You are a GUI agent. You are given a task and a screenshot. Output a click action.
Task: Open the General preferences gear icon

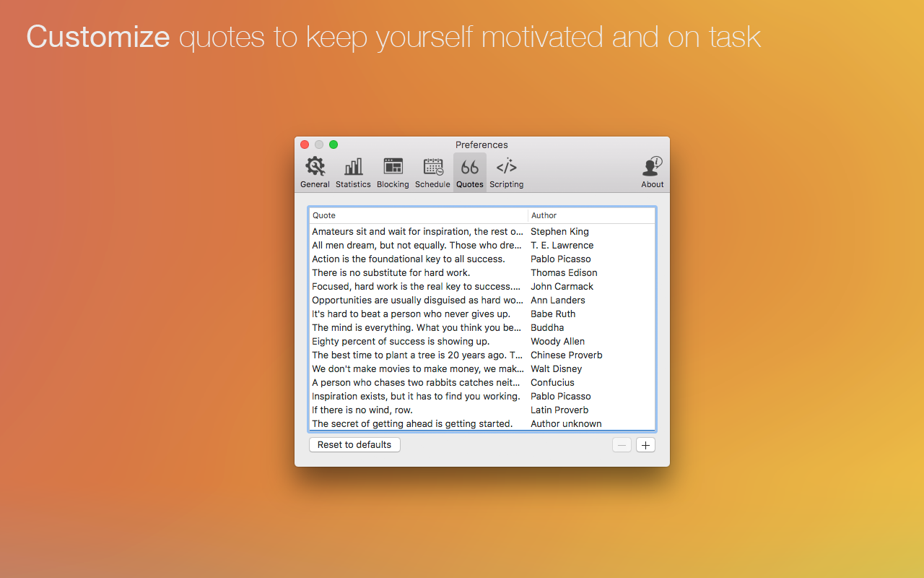[x=315, y=168]
